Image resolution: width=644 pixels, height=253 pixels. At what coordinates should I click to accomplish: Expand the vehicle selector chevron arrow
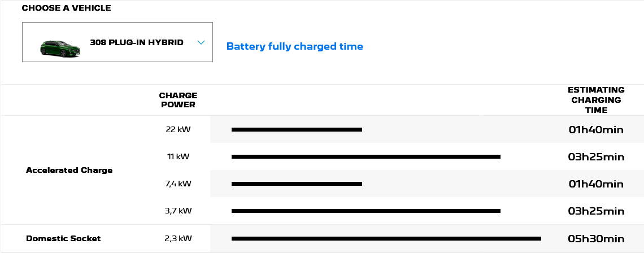coord(201,42)
